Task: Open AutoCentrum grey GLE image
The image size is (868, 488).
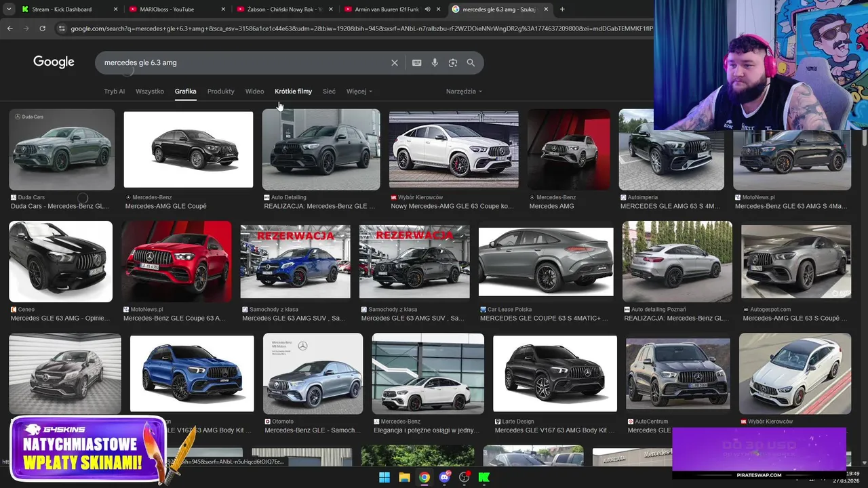Action: pyautogui.click(x=678, y=373)
